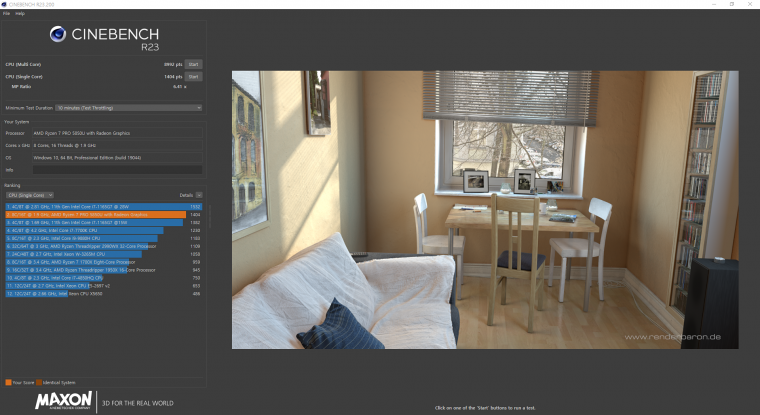Screen dimensions: 760x415
Task: Select ranking row Threadripper 16-Core Processor
Action: 103,270
